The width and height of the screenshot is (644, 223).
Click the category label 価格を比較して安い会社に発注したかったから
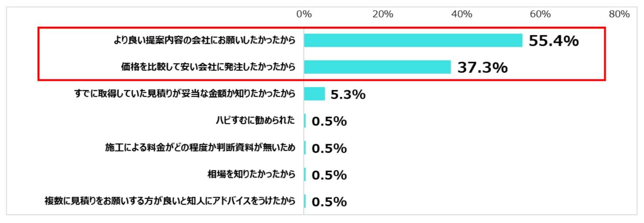point(208,67)
